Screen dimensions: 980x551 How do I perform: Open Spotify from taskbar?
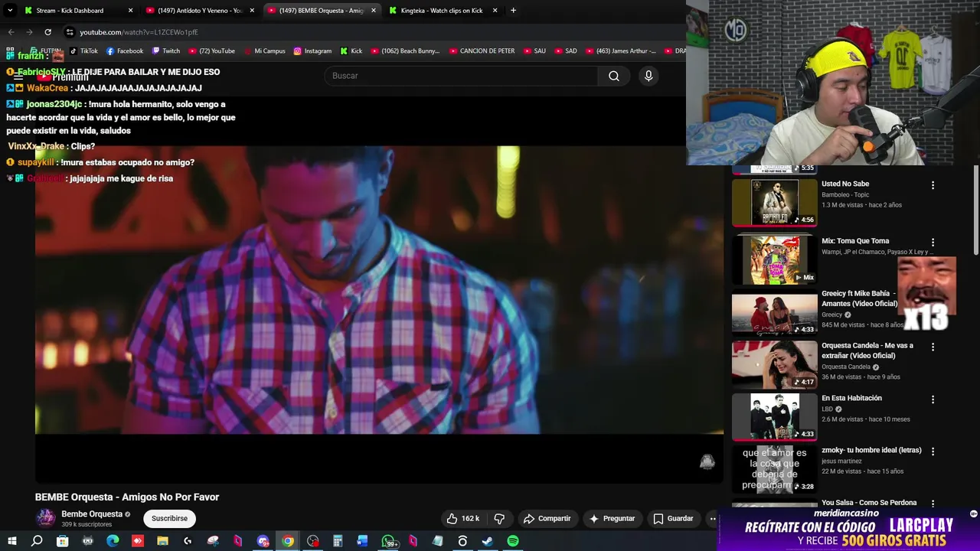513,541
